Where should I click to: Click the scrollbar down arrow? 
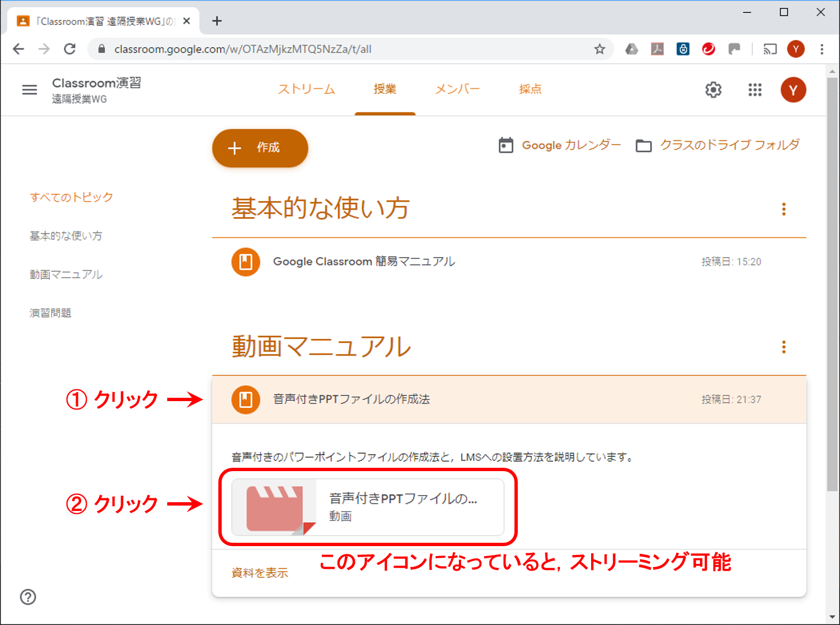pos(832,617)
